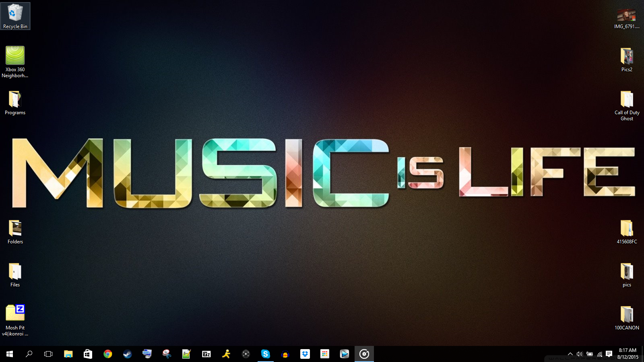Select the Programs folder on desktop
The width and height of the screenshot is (644, 362).
click(x=15, y=103)
